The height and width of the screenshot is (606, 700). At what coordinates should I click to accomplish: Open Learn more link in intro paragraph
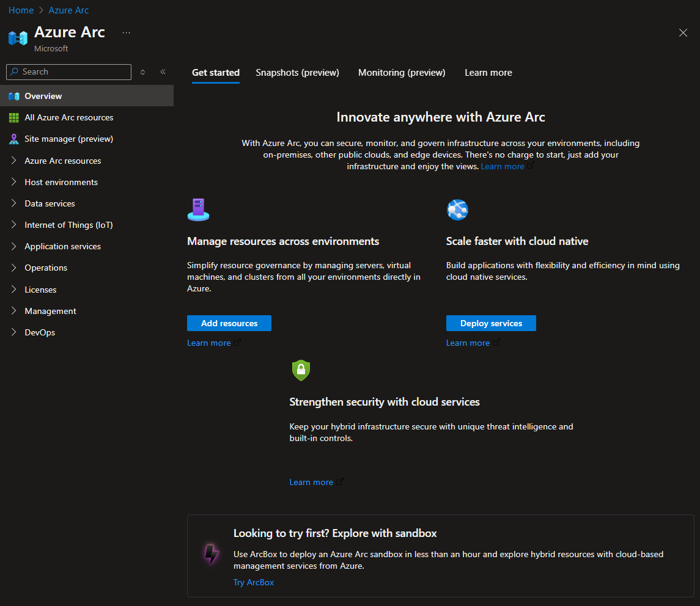pyautogui.click(x=503, y=166)
